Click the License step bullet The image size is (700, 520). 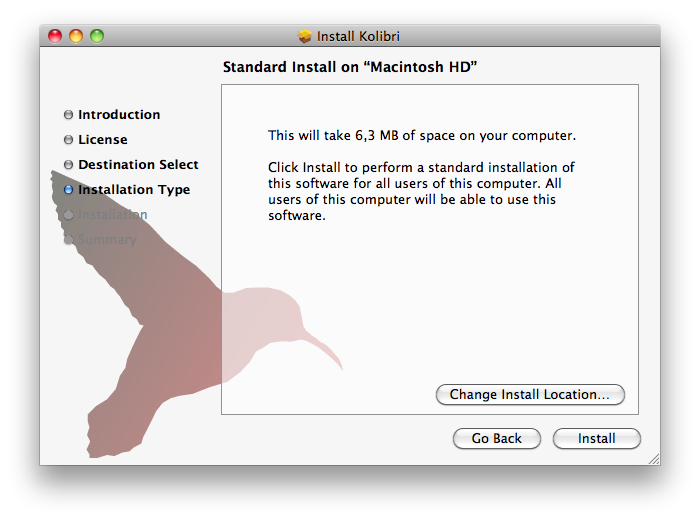click(68, 140)
